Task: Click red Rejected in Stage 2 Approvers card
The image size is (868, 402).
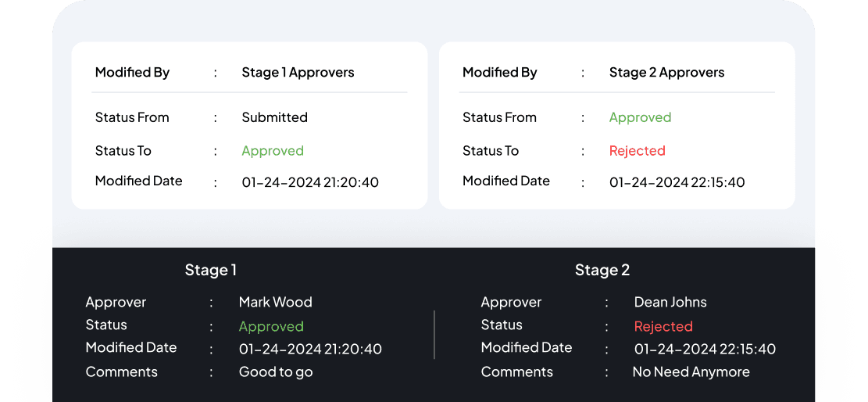Action: [x=637, y=151]
